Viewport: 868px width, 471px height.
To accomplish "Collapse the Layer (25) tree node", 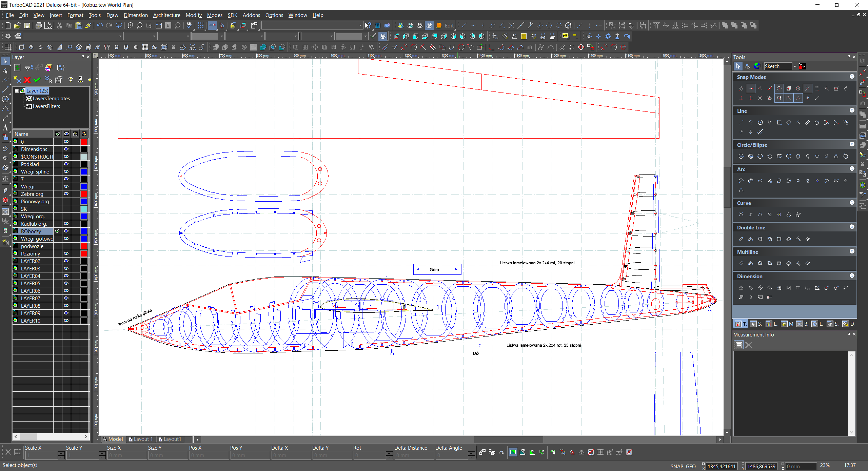I will click(17, 91).
